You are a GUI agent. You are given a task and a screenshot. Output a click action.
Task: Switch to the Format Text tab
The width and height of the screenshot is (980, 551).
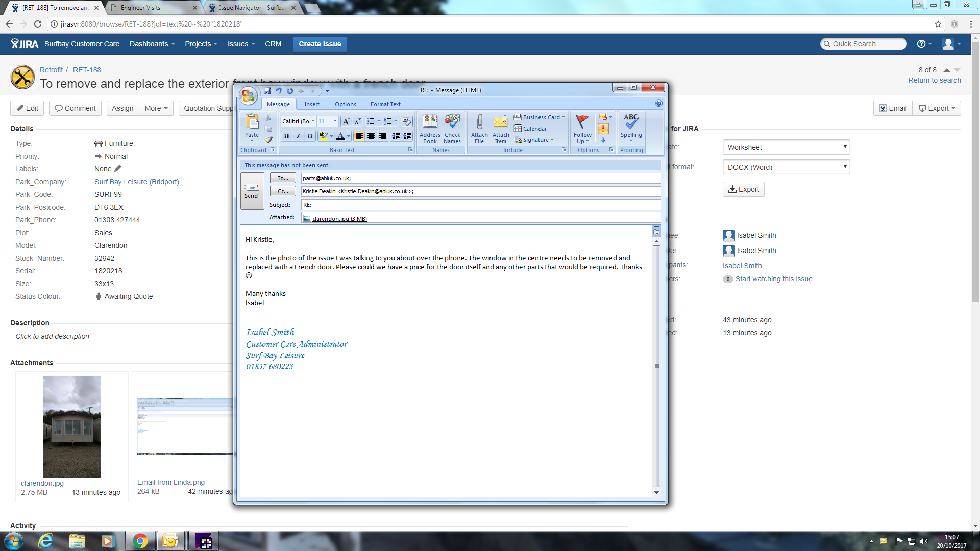pyautogui.click(x=385, y=104)
